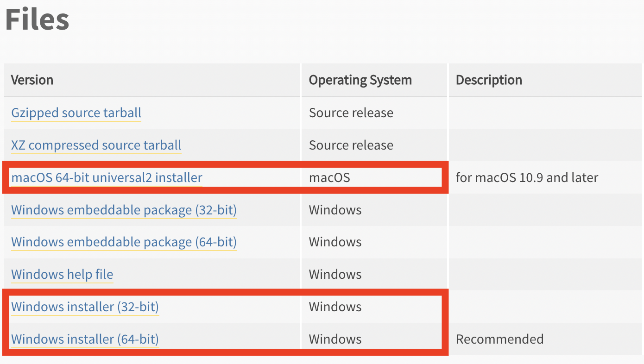The width and height of the screenshot is (644, 364).
Task: Click macOS 64-bit universal2 installer link
Action: (107, 177)
